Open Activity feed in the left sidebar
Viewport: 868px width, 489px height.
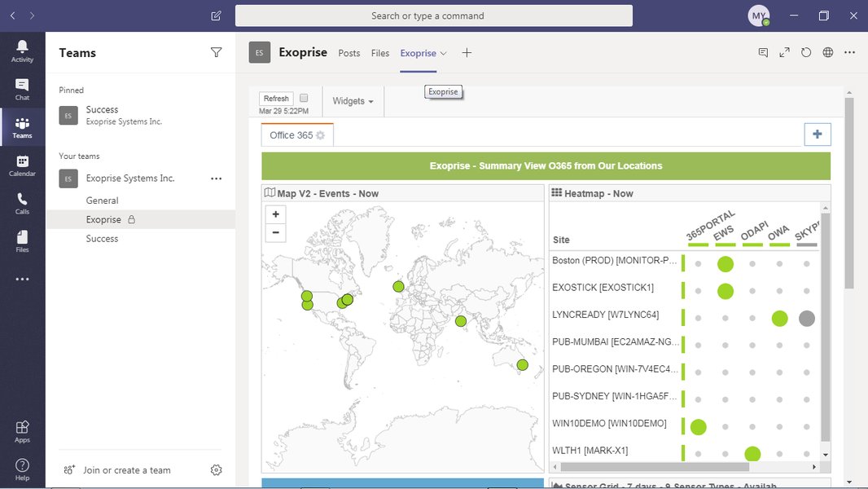coord(22,51)
